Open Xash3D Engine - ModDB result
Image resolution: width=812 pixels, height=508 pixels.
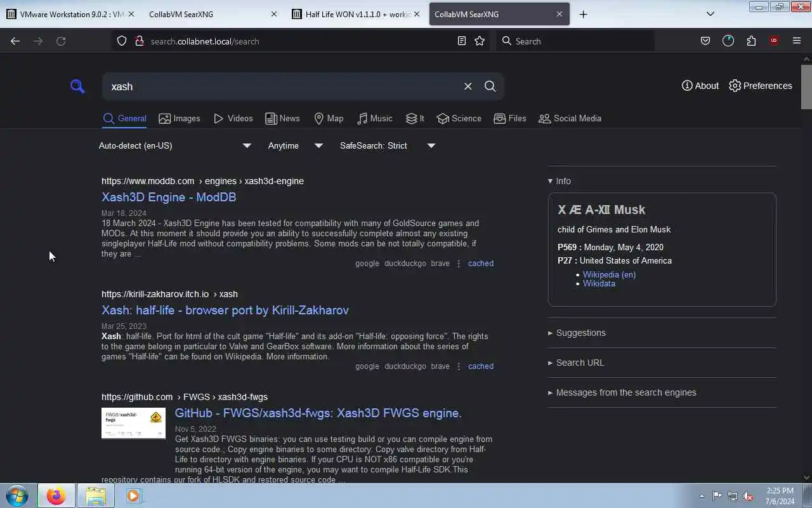(x=169, y=197)
